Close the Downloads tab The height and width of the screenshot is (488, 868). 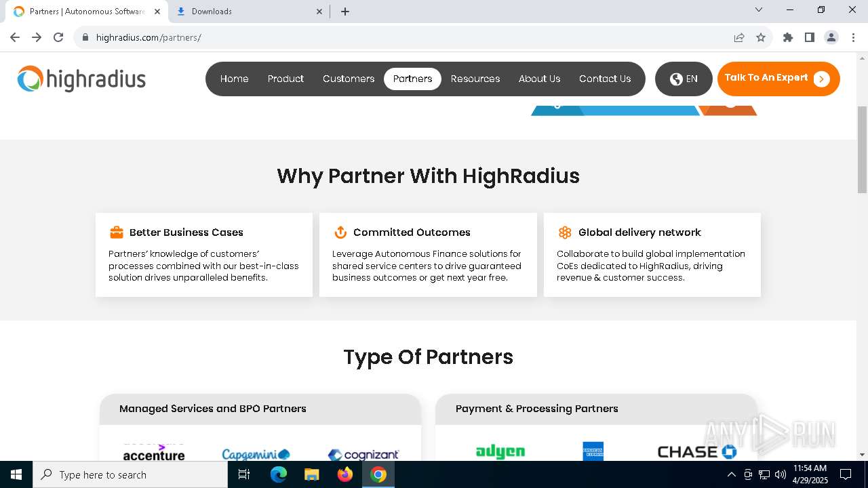[320, 12]
